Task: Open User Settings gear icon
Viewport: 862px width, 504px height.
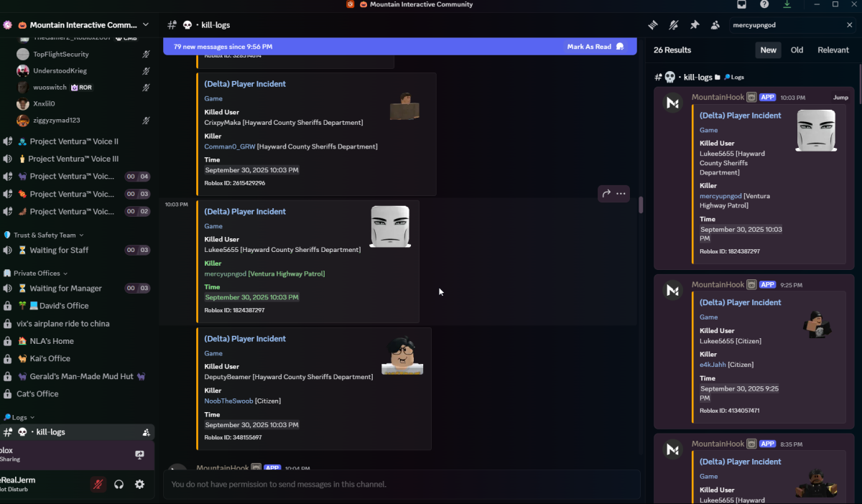Action: pyautogui.click(x=139, y=485)
